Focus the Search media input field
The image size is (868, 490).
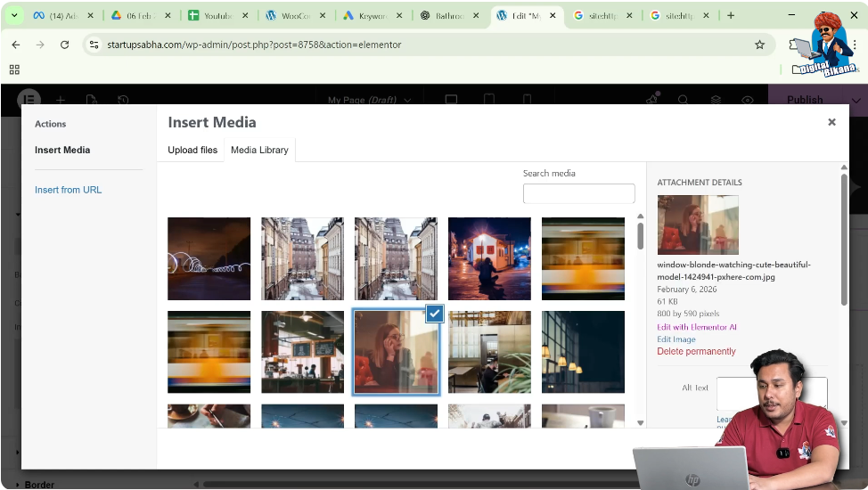click(578, 193)
